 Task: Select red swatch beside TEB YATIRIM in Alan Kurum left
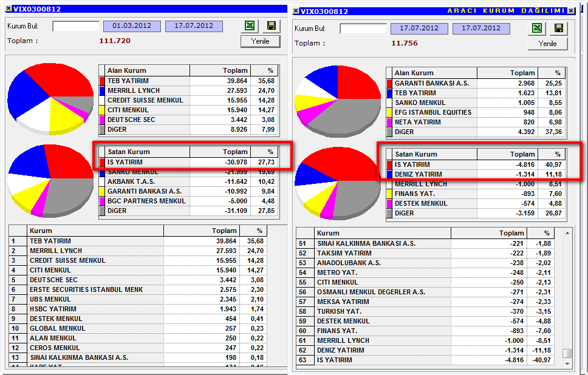[x=101, y=81]
